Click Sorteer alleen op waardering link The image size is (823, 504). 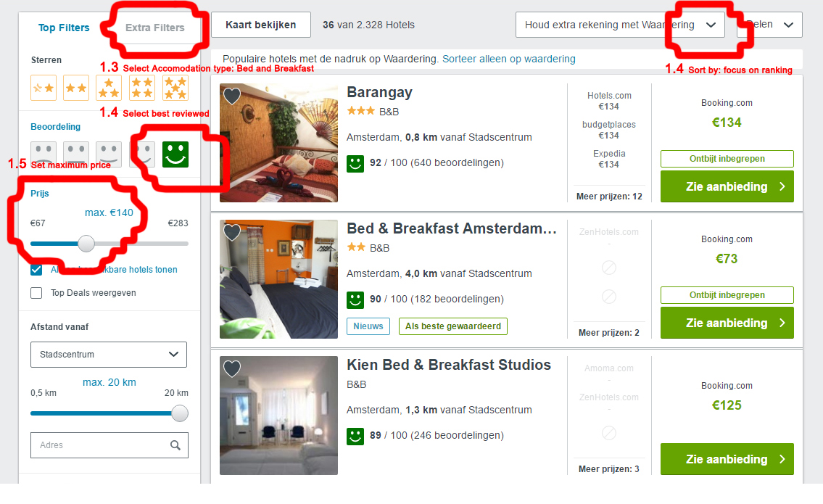click(x=508, y=59)
